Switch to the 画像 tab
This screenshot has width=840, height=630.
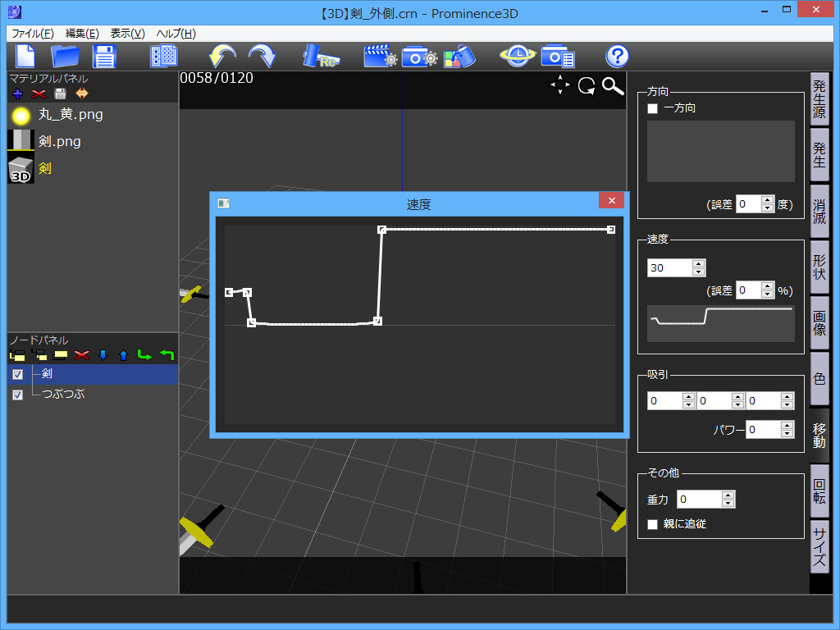click(819, 323)
